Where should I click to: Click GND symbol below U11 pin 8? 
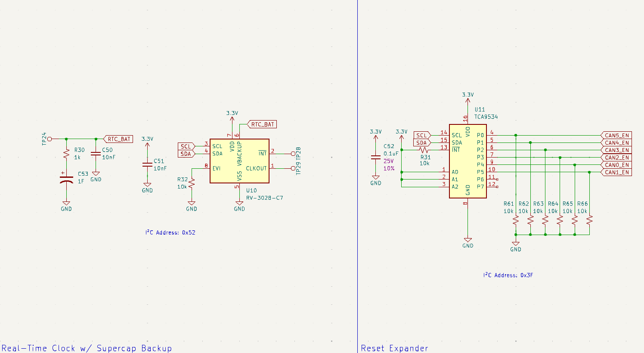[x=468, y=243]
